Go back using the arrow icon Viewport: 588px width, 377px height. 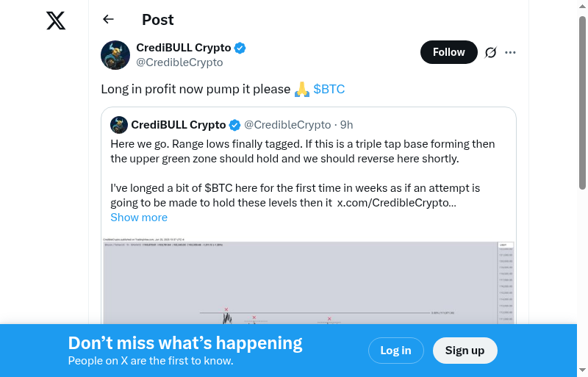point(109,20)
